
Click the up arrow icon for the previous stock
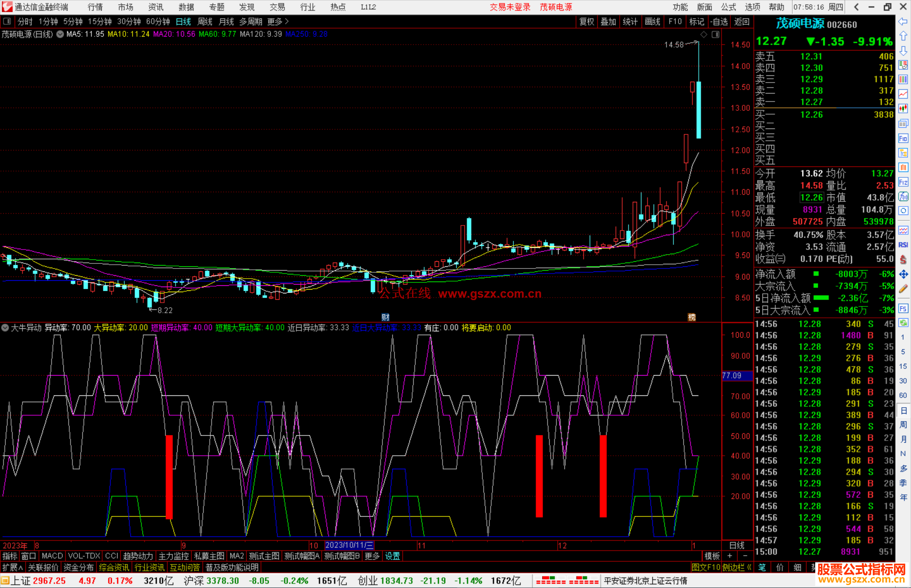(x=903, y=36)
